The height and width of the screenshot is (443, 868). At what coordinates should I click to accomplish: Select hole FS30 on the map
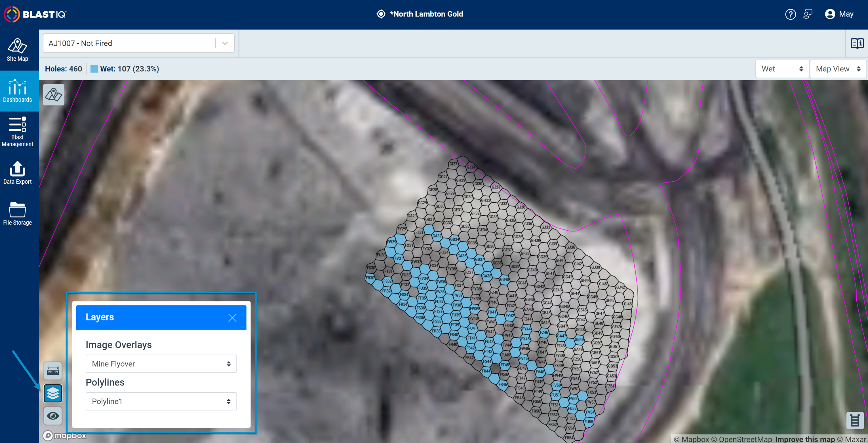coord(371,268)
